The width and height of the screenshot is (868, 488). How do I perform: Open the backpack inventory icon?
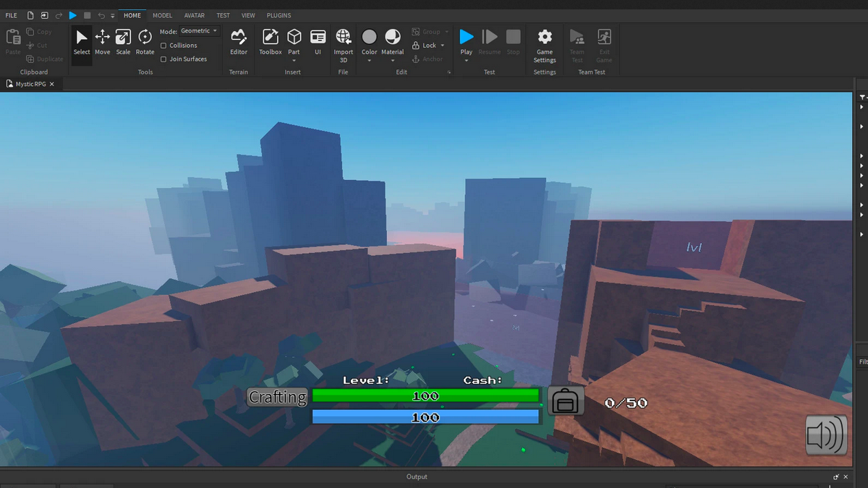pos(566,401)
